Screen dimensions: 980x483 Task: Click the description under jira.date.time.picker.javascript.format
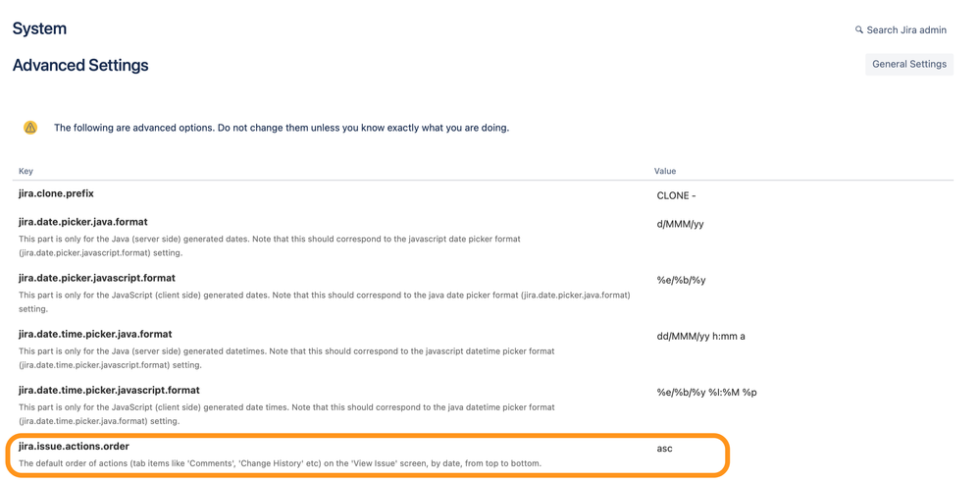286,414
